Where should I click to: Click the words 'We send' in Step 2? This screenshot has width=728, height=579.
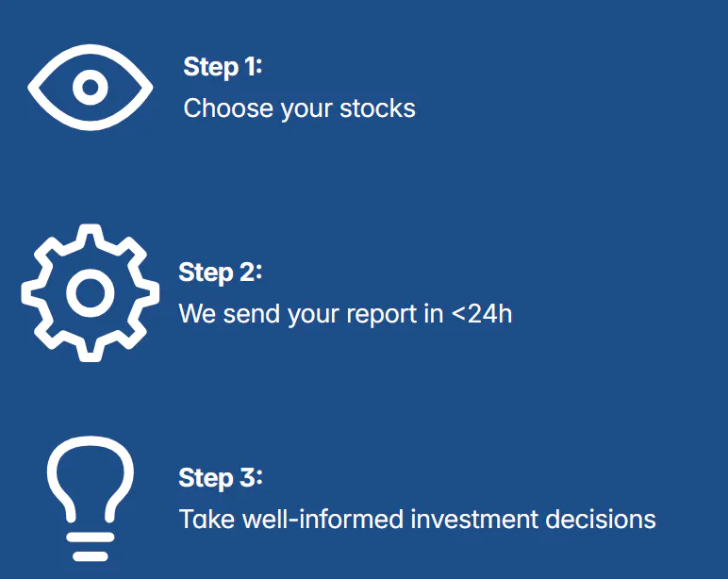coord(229,314)
